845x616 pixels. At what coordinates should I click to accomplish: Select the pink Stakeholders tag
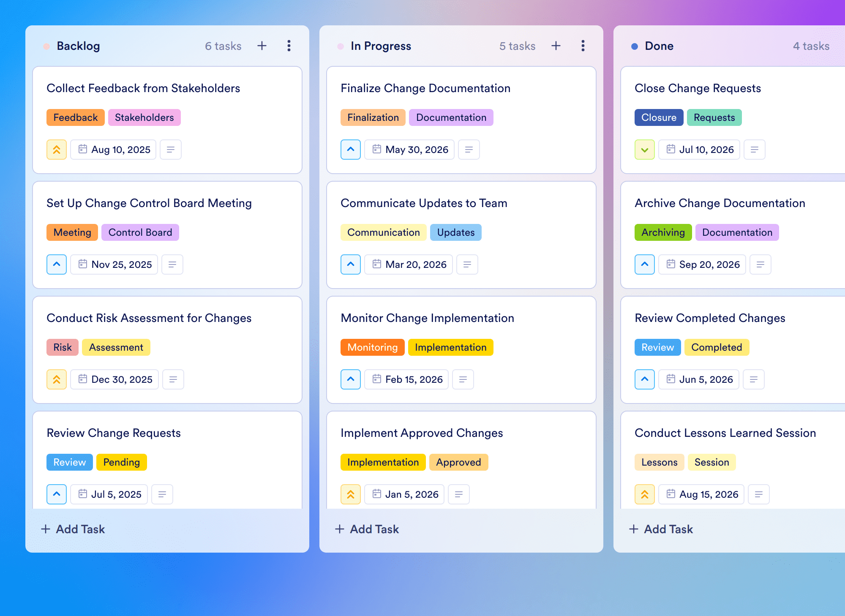(144, 117)
